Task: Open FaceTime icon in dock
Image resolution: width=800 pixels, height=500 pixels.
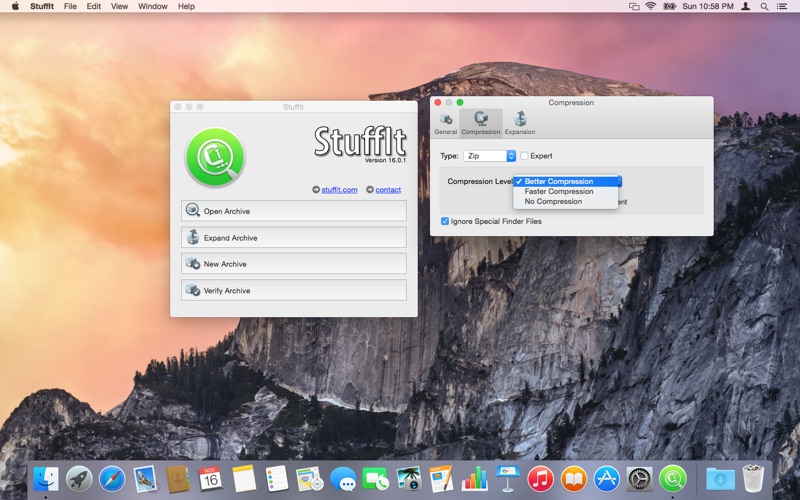Action: pyautogui.click(x=376, y=479)
